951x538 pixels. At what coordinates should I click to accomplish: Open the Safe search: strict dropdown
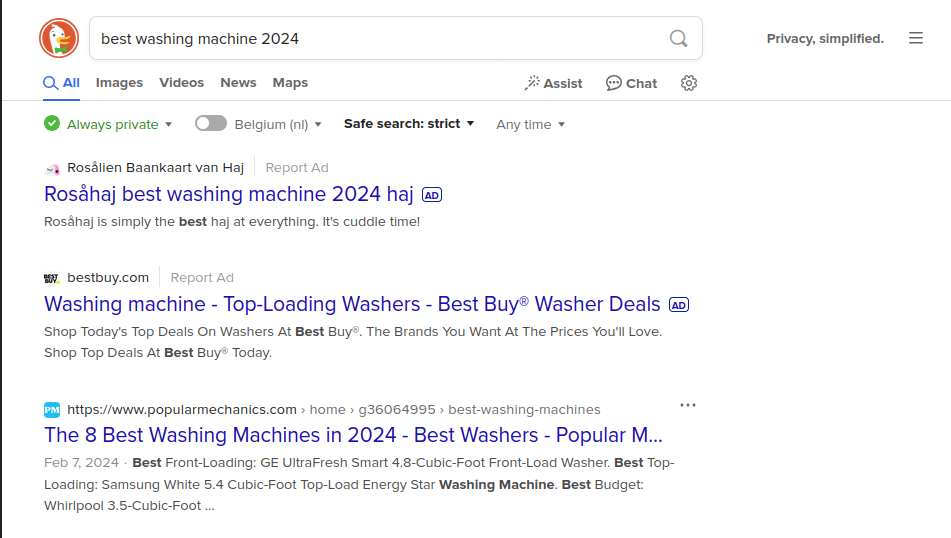tap(409, 124)
